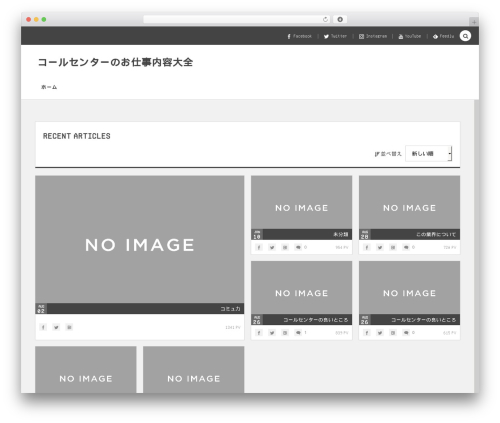
Task: Facebook share on コールセンターの良いところ card with 0 comments
Action: (x=367, y=333)
